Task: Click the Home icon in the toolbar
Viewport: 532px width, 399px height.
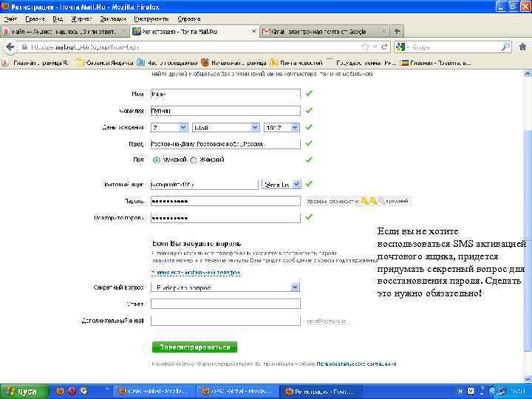Action: [522, 47]
